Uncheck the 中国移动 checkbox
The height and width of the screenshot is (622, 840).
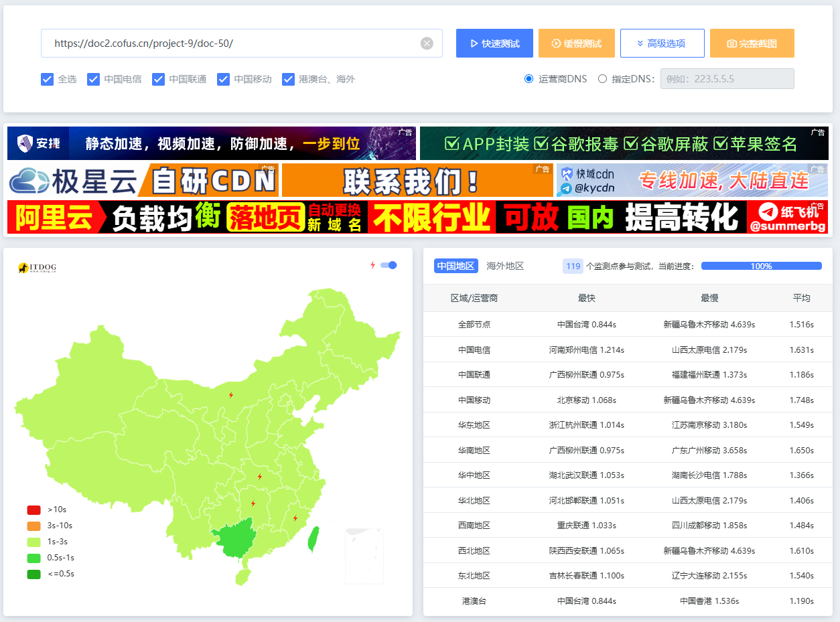[224, 79]
